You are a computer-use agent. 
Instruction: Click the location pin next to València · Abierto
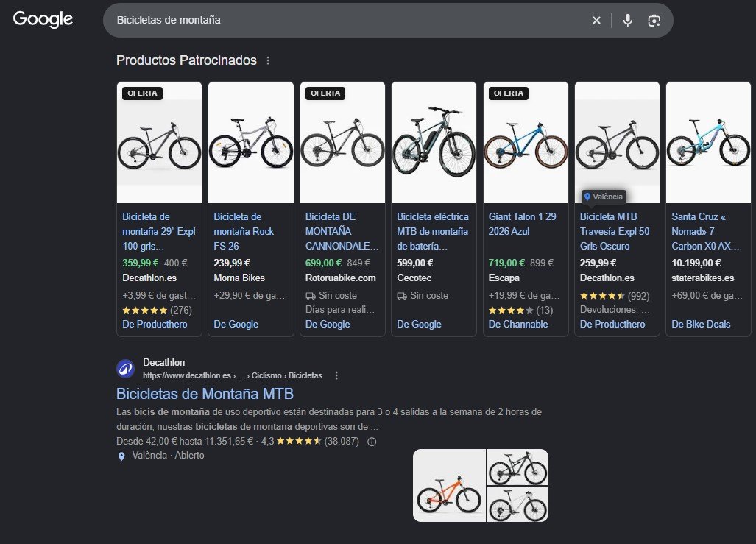[121, 456]
